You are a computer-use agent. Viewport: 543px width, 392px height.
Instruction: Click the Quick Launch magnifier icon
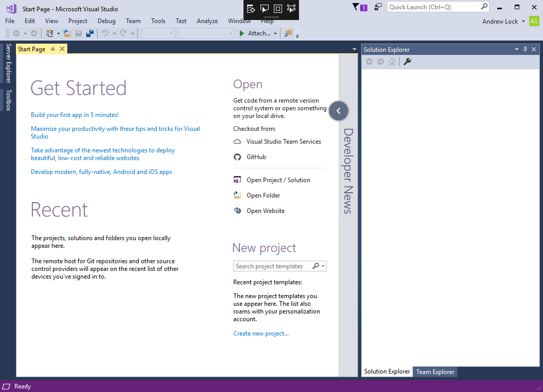[x=484, y=7]
